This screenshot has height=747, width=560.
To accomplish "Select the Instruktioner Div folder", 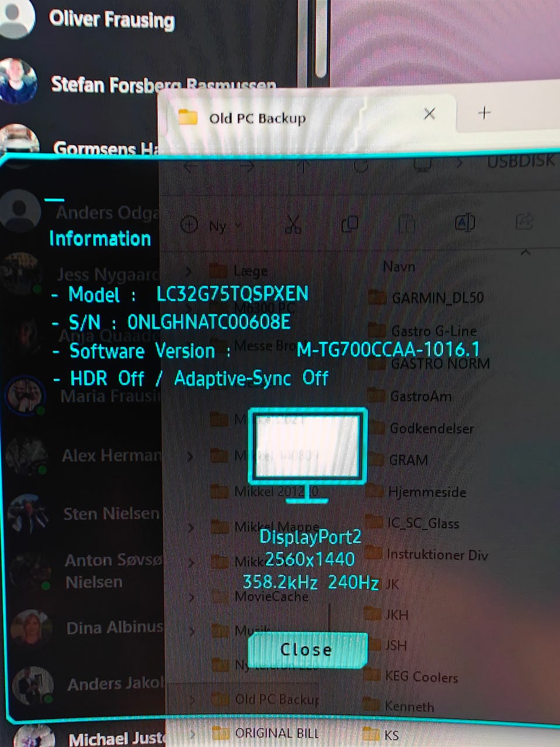I will tap(437, 554).
